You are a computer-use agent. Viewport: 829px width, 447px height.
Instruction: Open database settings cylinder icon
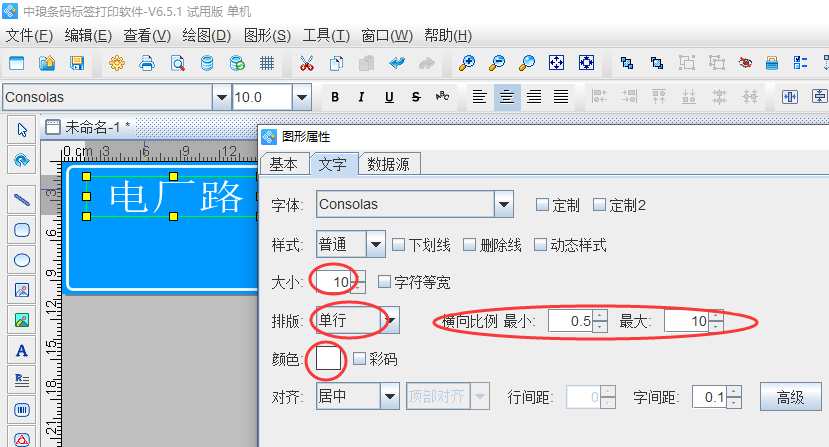[207, 63]
